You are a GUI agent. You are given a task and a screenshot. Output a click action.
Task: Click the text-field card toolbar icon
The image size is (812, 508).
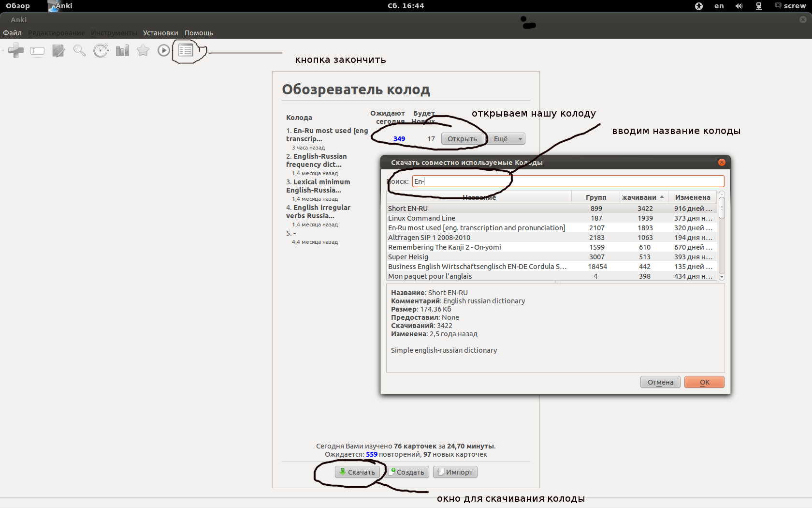pyautogui.click(x=37, y=51)
